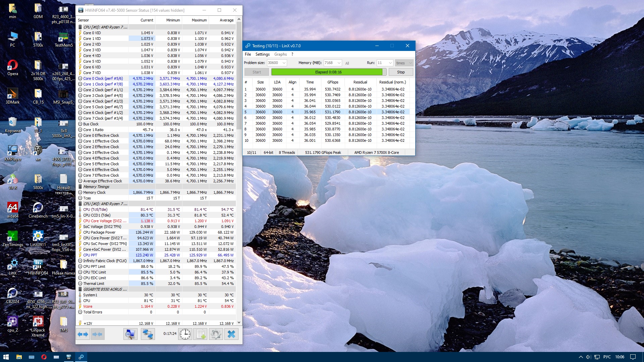Open the Problem size dropdown
Viewport: 644px width, 362px height.
(x=284, y=63)
